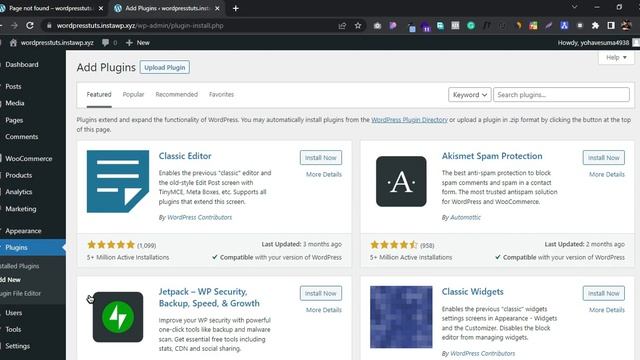Switch to the 'Page not found' browser tab
640x360 pixels.
51,8
